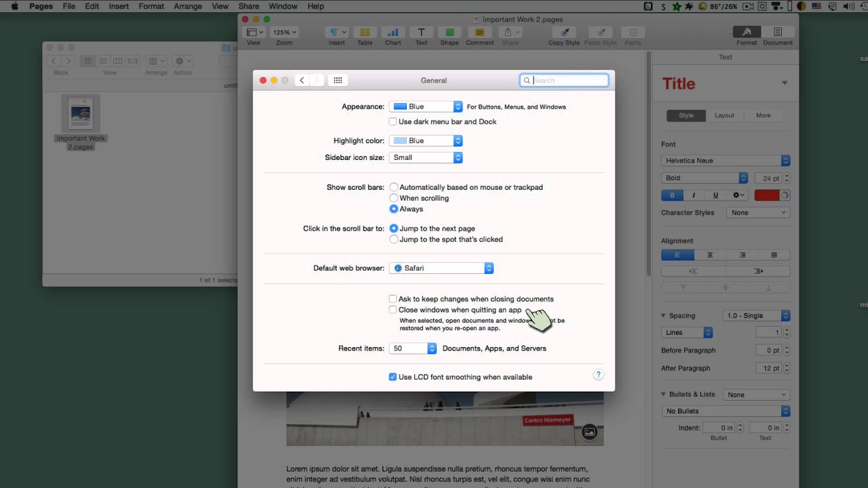Open the Zoom 125% dropdown

pyautogui.click(x=284, y=33)
